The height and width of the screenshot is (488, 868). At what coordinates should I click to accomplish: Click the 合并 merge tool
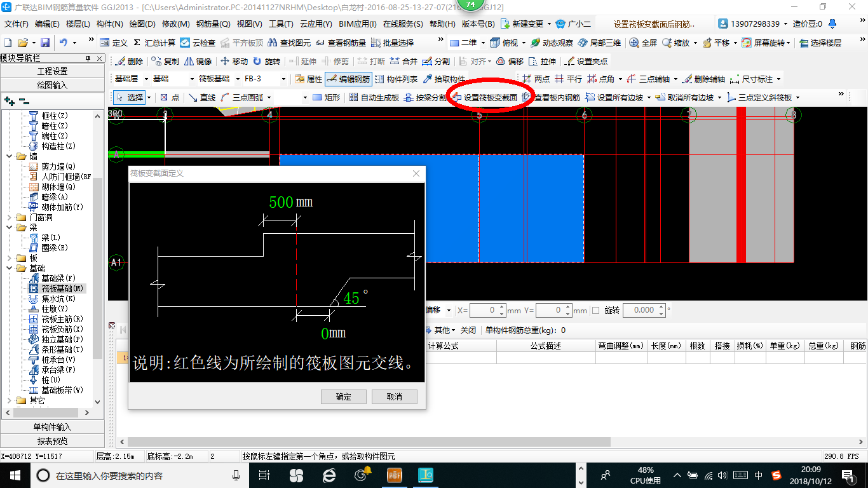click(x=403, y=61)
